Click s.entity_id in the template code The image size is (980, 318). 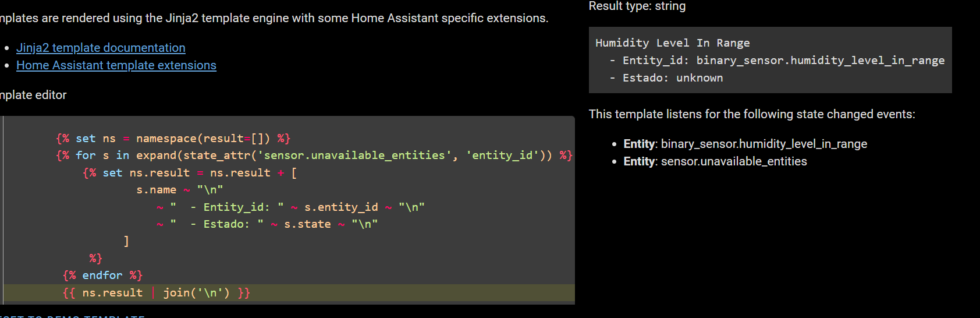(x=341, y=207)
